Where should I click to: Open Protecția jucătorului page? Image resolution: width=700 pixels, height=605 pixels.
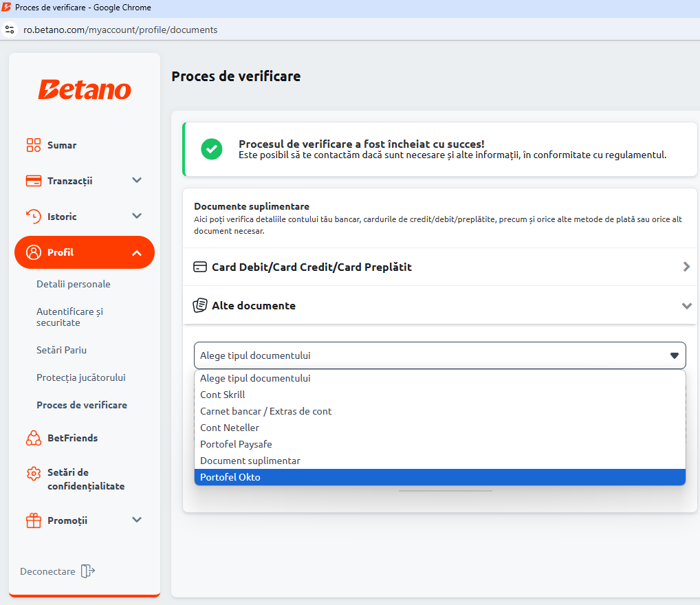tap(81, 377)
